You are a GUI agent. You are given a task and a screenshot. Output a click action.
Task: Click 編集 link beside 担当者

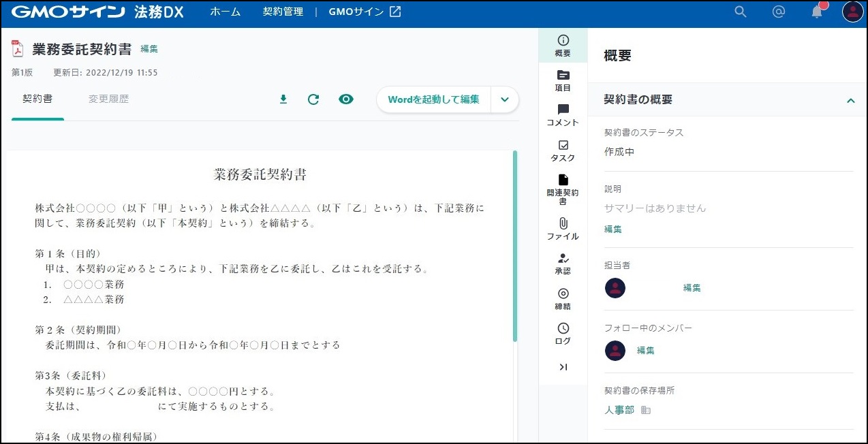[692, 288]
